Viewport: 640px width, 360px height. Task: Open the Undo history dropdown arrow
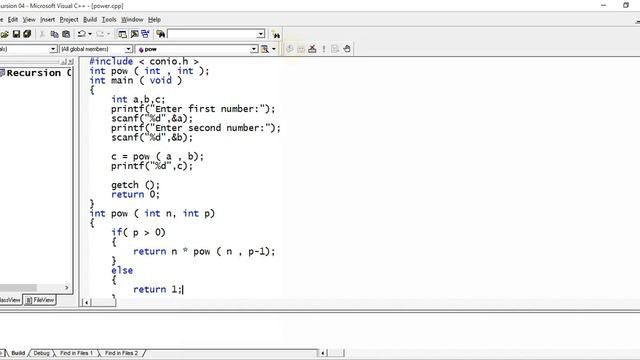90,34
